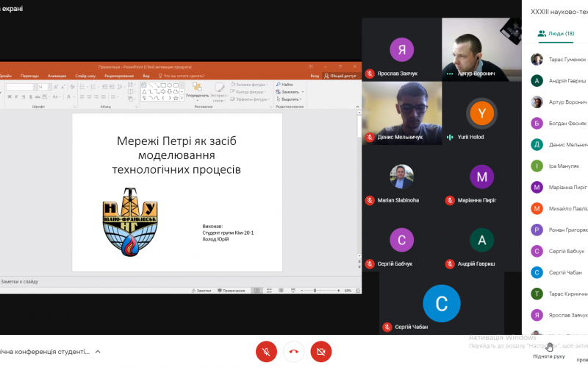The width and height of the screenshot is (588, 368).
Task: Open Заливка фигуры shape fill dropdown
Action: (x=249, y=85)
